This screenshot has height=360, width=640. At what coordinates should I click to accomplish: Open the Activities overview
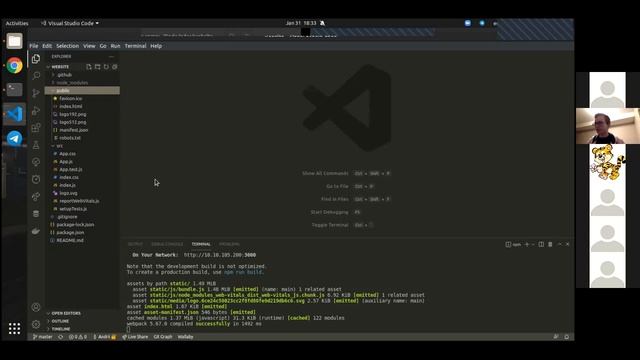(x=17, y=23)
